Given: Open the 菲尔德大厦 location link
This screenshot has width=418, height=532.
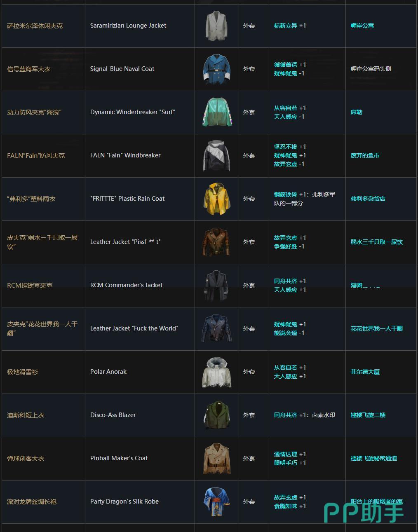Looking at the screenshot, I should point(365,372).
